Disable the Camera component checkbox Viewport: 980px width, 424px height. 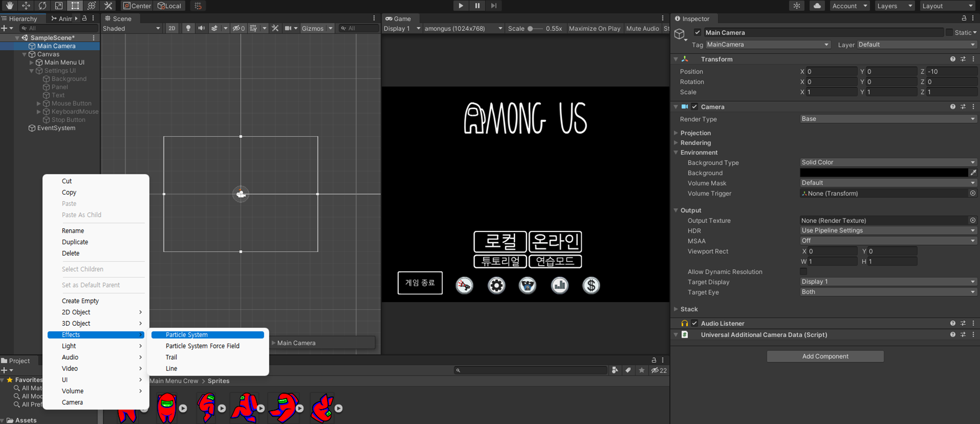coord(694,107)
